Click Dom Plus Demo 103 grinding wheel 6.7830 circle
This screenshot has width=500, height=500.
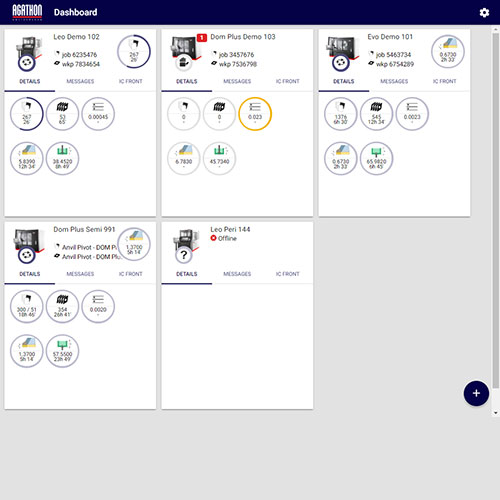click(184, 158)
